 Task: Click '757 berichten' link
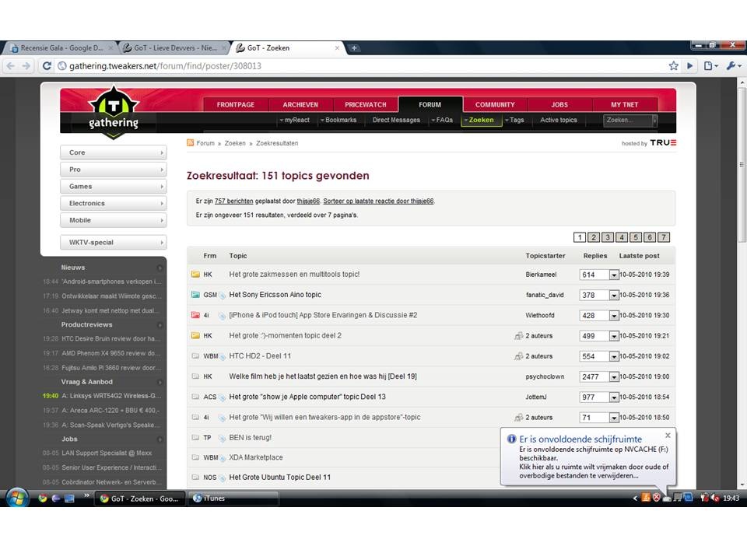(233, 201)
